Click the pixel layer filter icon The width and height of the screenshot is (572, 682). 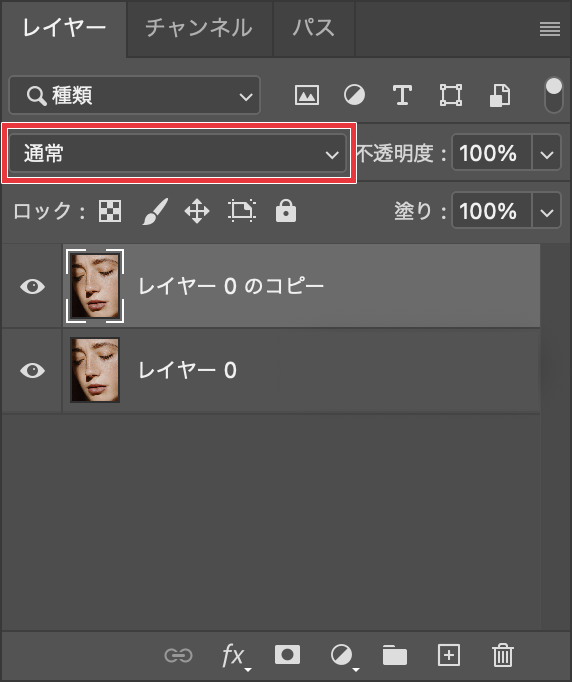(x=307, y=95)
